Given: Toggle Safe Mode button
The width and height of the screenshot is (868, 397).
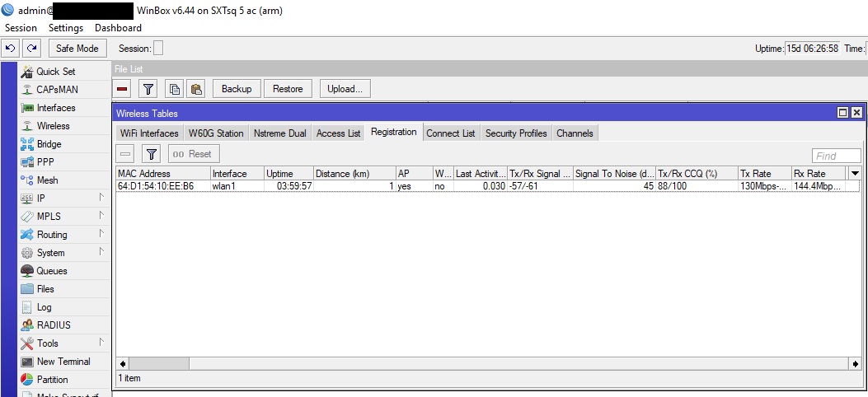Looking at the screenshot, I should [x=77, y=48].
